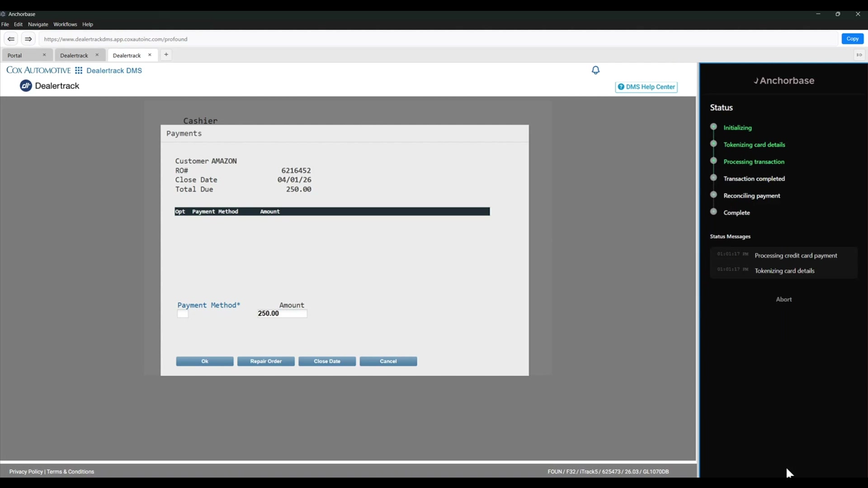Click the Amount column header

tap(270, 211)
